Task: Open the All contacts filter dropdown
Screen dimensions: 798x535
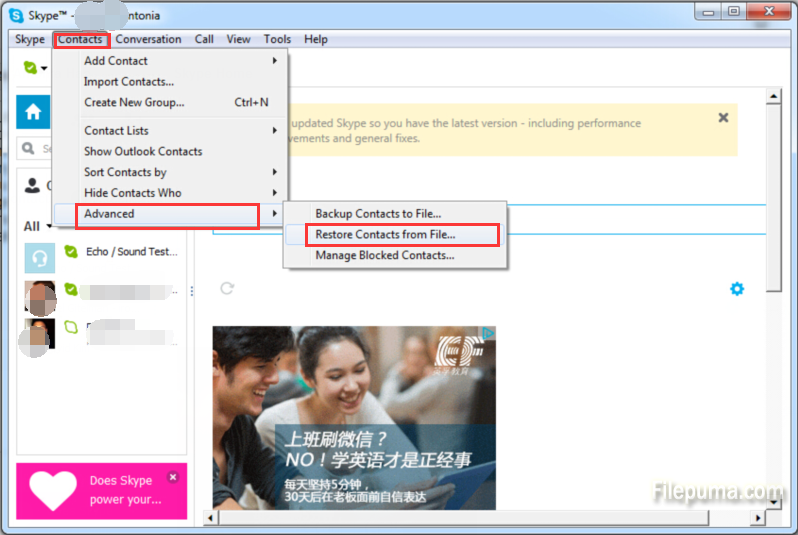Action: (48, 226)
